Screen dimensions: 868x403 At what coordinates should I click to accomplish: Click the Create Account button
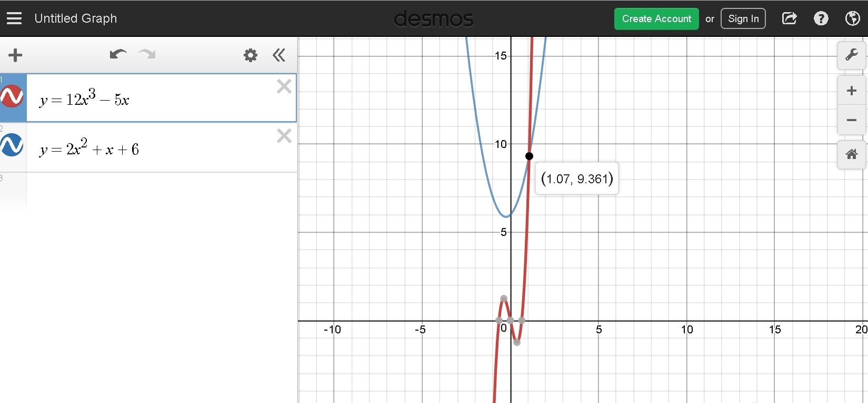(x=656, y=19)
